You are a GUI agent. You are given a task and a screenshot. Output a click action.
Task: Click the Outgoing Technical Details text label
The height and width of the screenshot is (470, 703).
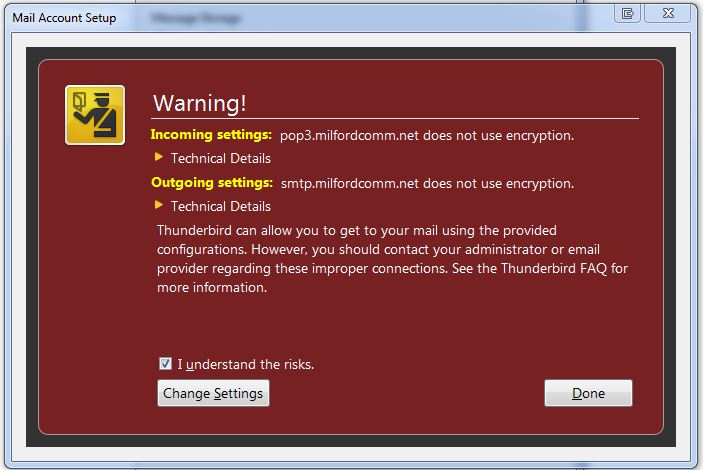[x=221, y=206]
